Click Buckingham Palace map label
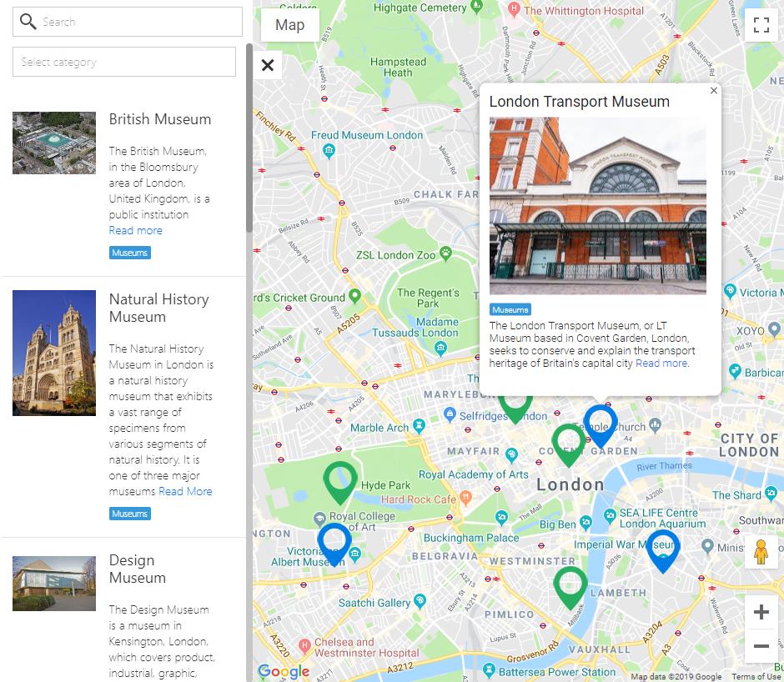Screen dimensions: 784x682 coord(471,538)
